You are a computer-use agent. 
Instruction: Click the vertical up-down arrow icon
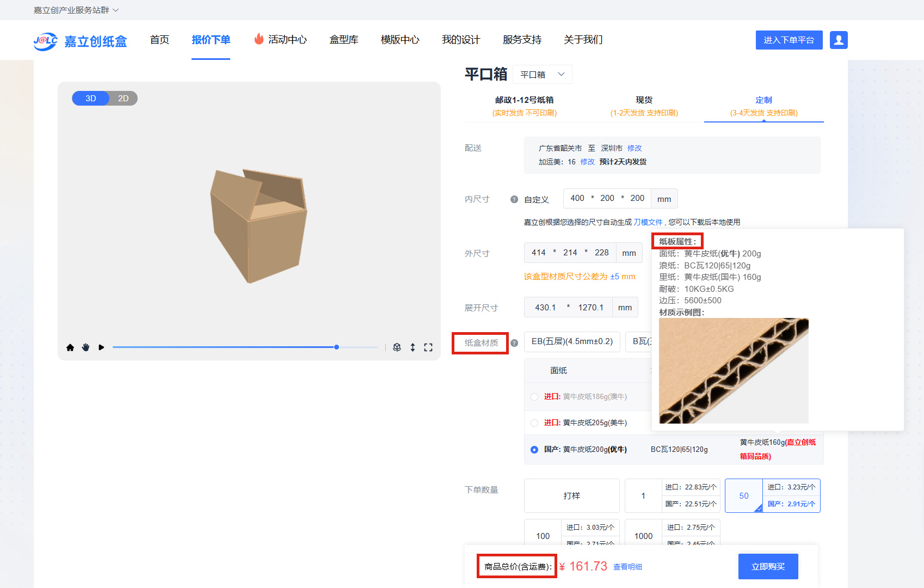[x=412, y=347]
